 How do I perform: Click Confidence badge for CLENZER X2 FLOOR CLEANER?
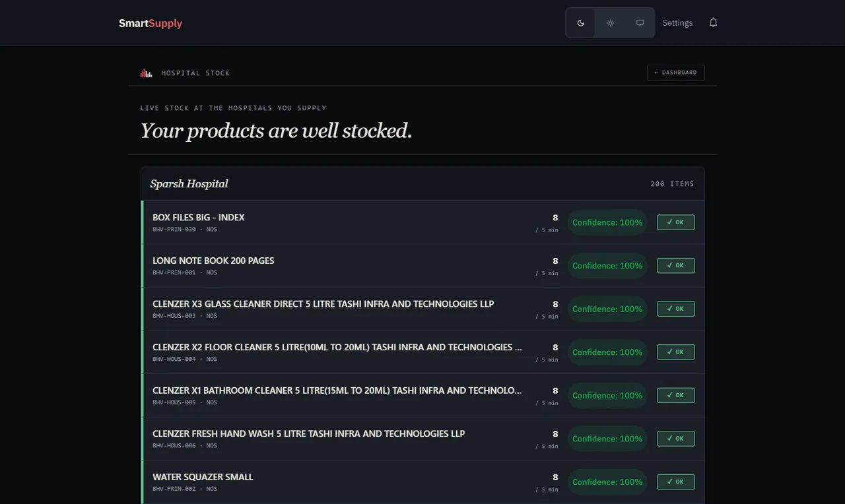pos(607,352)
